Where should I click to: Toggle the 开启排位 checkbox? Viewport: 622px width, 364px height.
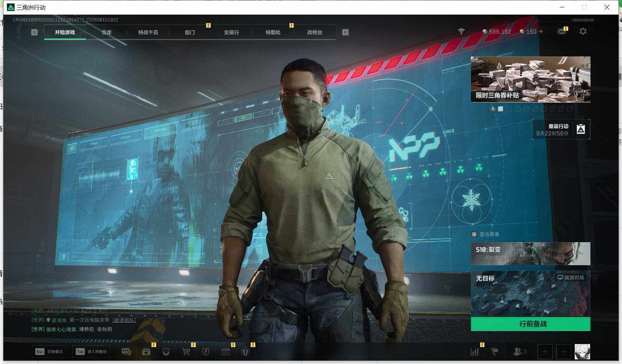[479, 258]
